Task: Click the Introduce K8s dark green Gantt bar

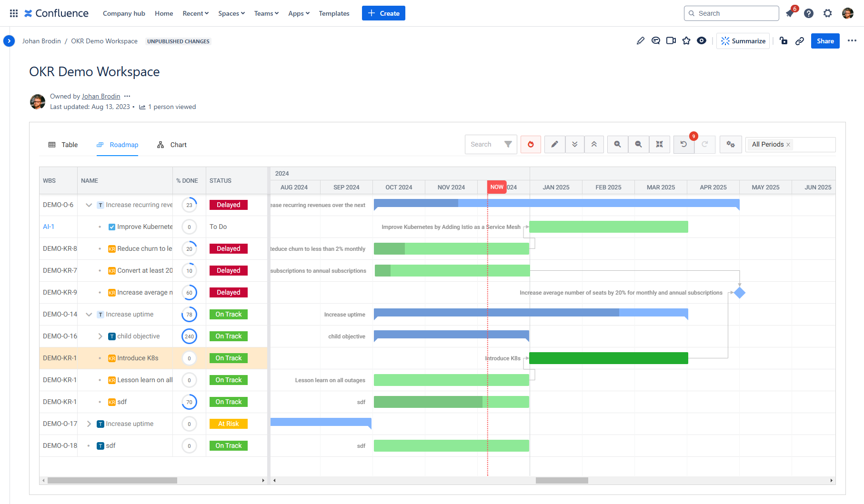Action: 608,358
